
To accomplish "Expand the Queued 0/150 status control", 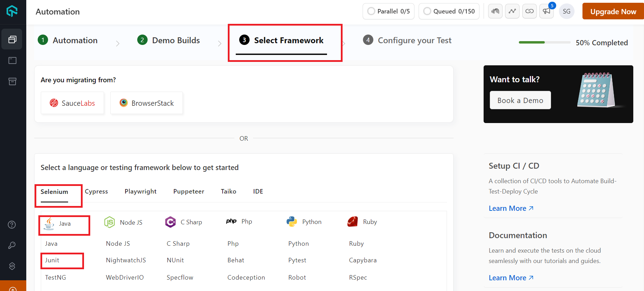I will [x=449, y=11].
